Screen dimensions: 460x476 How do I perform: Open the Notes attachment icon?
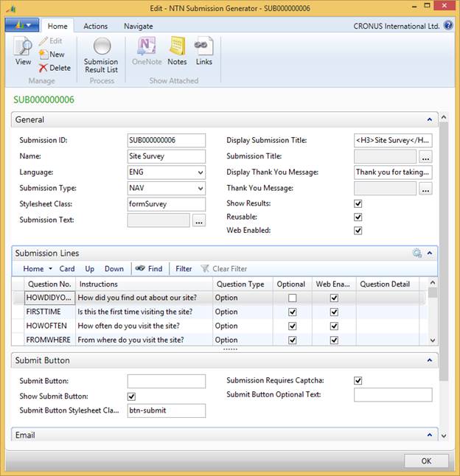pyautogui.click(x=178, y=46)
